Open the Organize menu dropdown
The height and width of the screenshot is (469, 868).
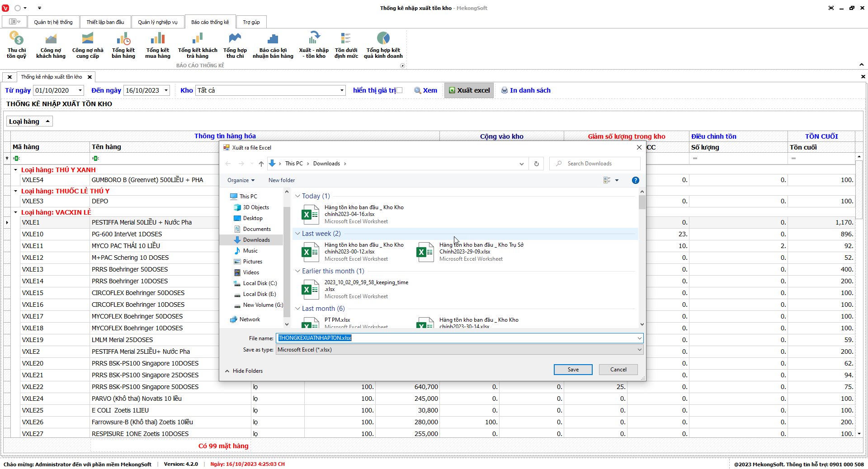click(241, 180)
